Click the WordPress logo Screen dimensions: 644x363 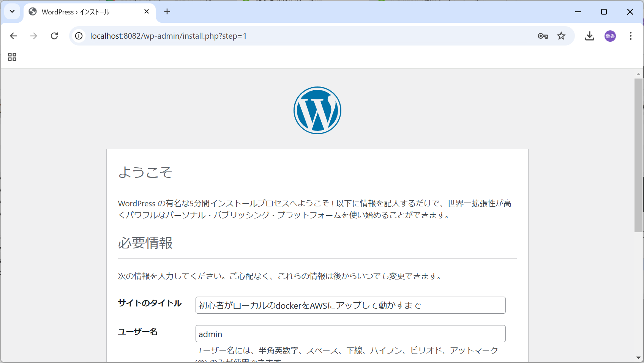click(x=317, y=110)
